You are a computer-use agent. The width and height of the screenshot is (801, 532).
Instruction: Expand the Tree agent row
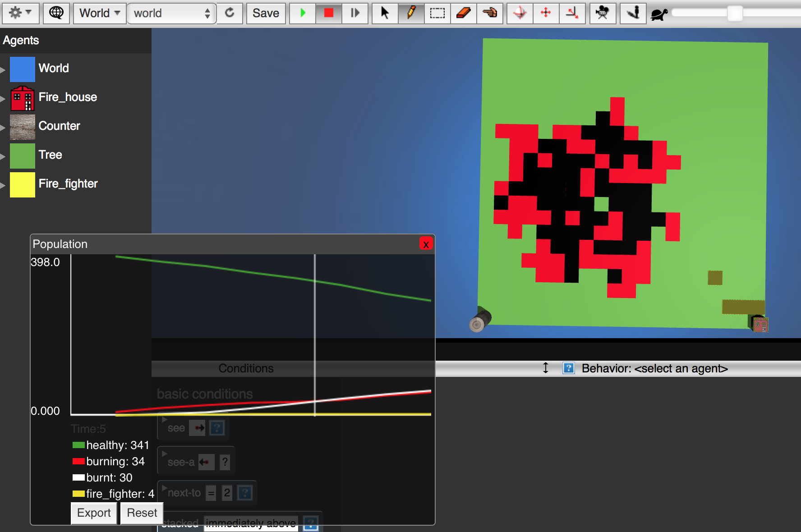(x=3, y=156)
